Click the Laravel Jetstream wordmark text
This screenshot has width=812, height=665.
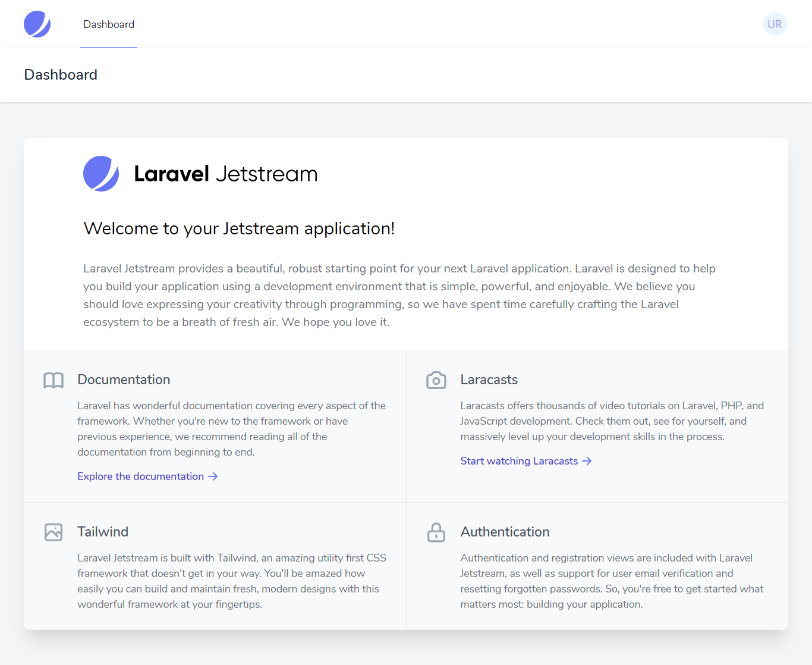226,174
